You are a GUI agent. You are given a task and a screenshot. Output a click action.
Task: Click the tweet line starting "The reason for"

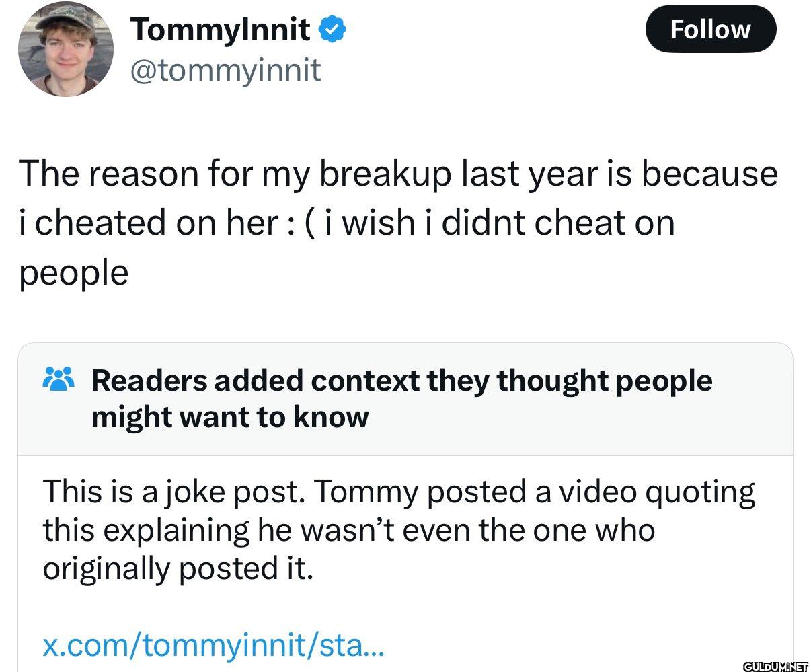(x=398, y=174)
